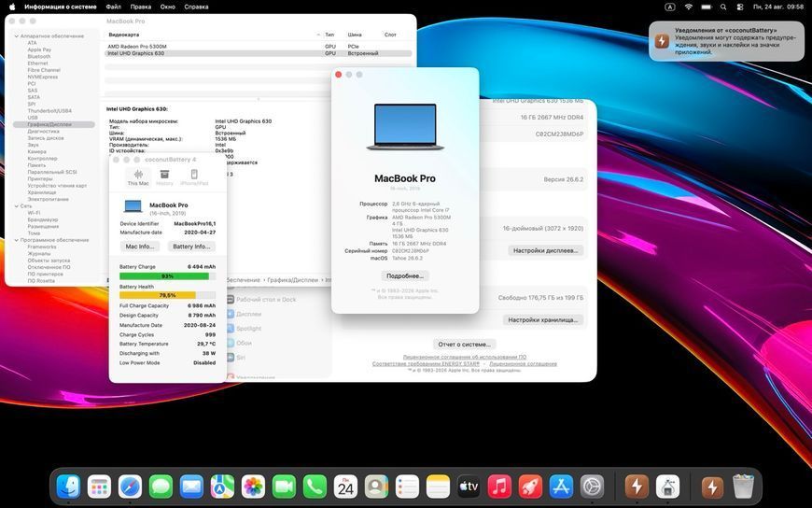Select Frameworks under Программное обеспечение
The height and width of the screenshot is (508, 812).
pyautogui.click(x=42, y=247)
